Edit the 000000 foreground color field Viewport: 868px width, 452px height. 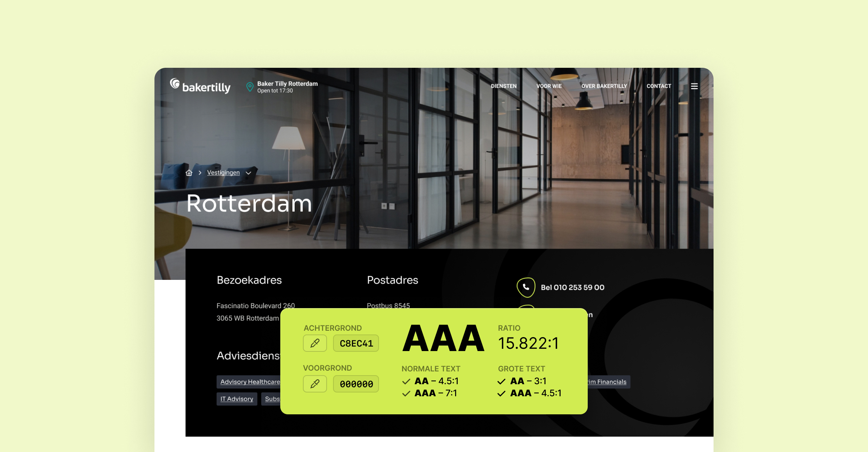[356, 384]
